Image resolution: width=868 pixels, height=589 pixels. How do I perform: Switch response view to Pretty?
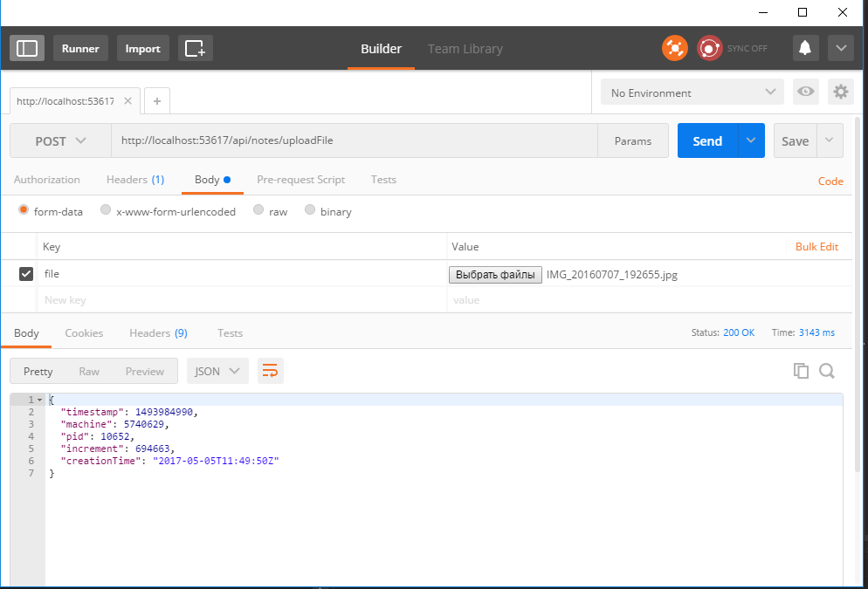[x=38, y=371]
